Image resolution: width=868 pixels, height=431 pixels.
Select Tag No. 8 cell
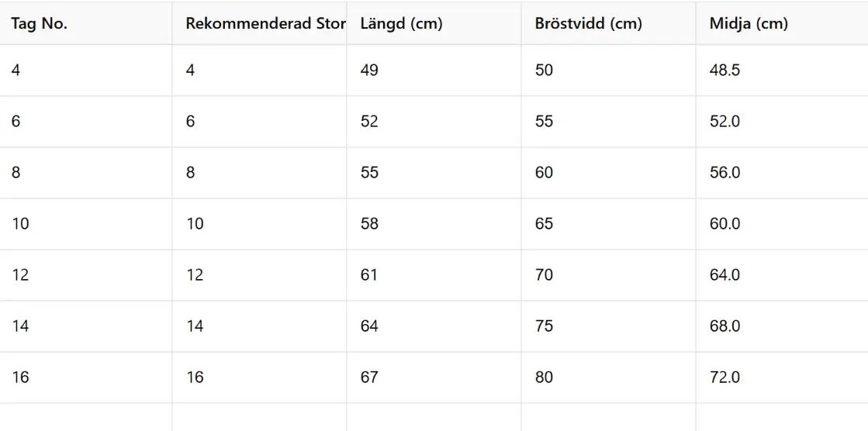pyautogui.click(x=16, y=172)
